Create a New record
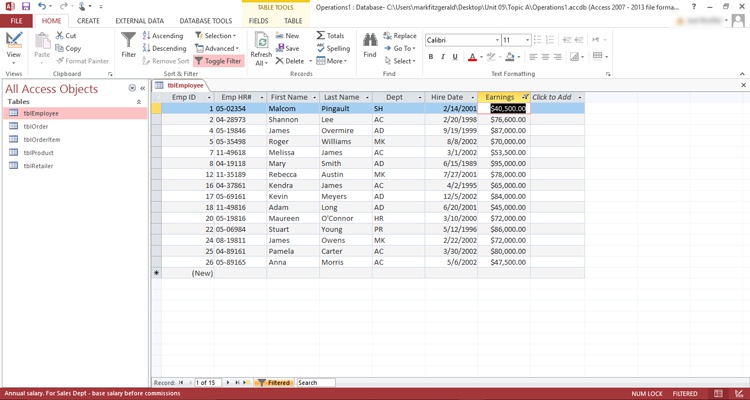 click(287, 36)
